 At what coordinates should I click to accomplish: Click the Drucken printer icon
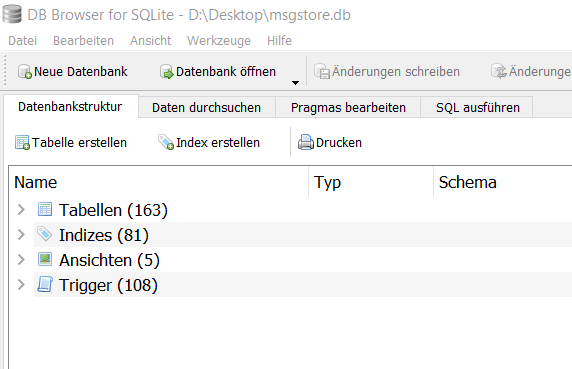point(306,143)
